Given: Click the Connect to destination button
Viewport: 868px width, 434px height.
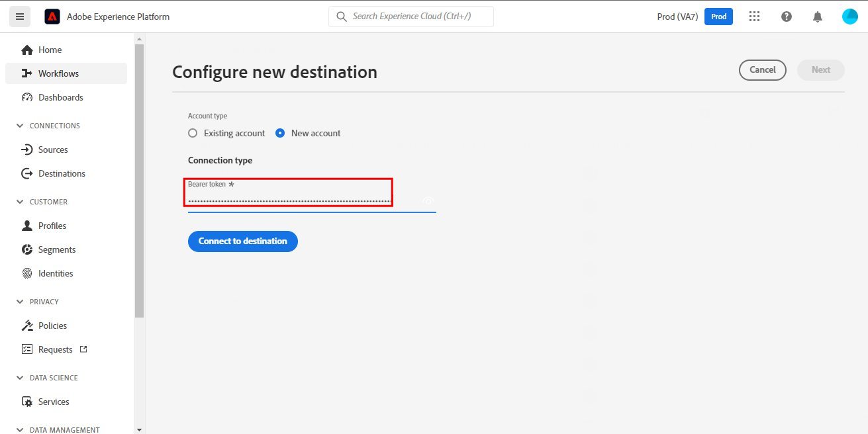Looking at the screenshot, I should tap(242, 241).
